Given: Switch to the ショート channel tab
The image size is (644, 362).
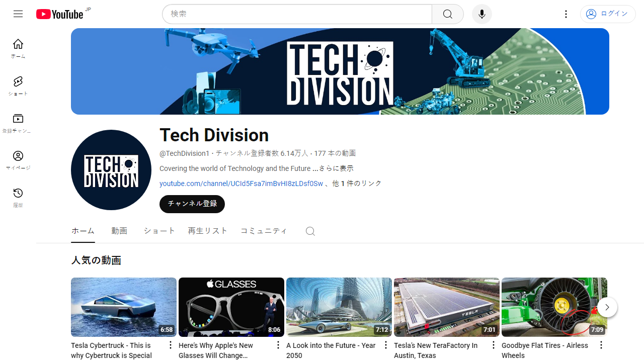Looking at the screenshot, I should (159, 231).
